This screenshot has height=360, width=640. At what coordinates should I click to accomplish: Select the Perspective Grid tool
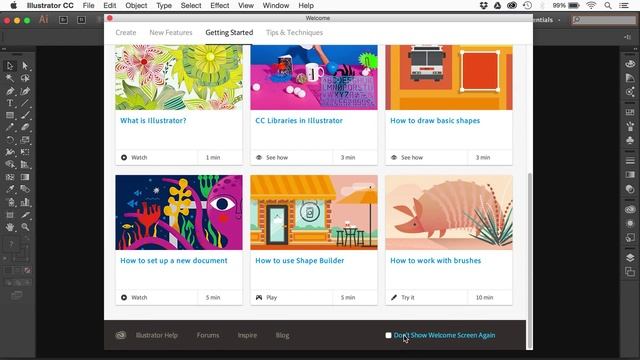coord(25,164)
